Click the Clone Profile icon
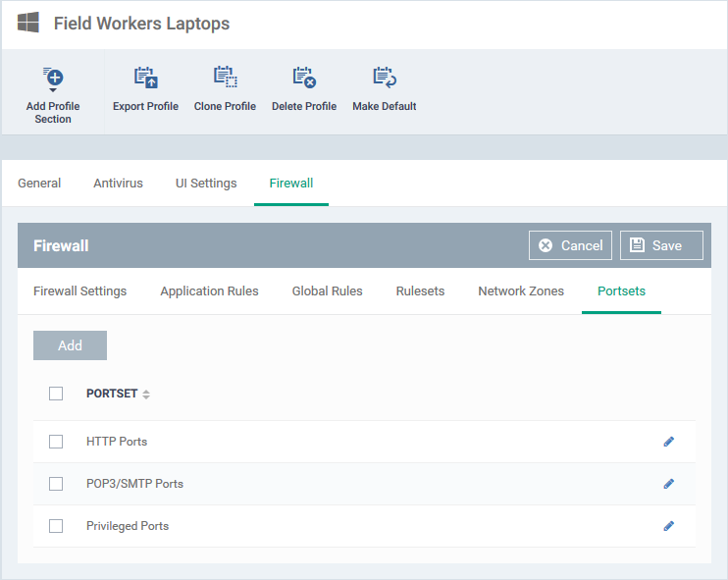Image resolution: width=728 pixels, height=580 pixels. coord(226,78)
